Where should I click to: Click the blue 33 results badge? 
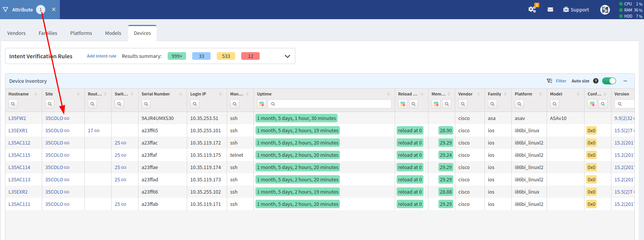[201, 56]
